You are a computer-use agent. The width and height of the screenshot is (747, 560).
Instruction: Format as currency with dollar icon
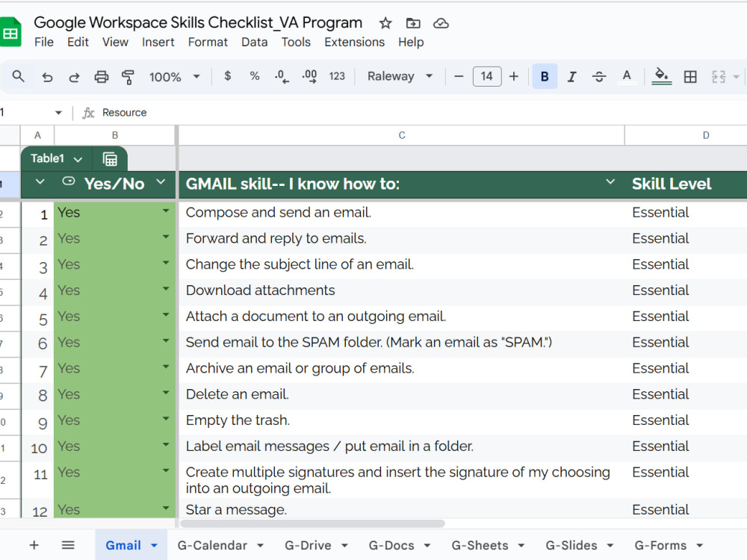228,76
